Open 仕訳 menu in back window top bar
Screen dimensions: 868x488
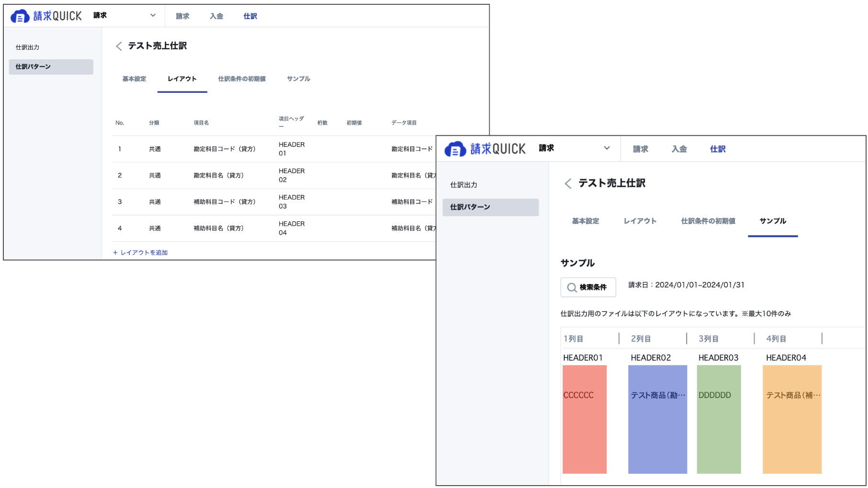tap(250, 16)
